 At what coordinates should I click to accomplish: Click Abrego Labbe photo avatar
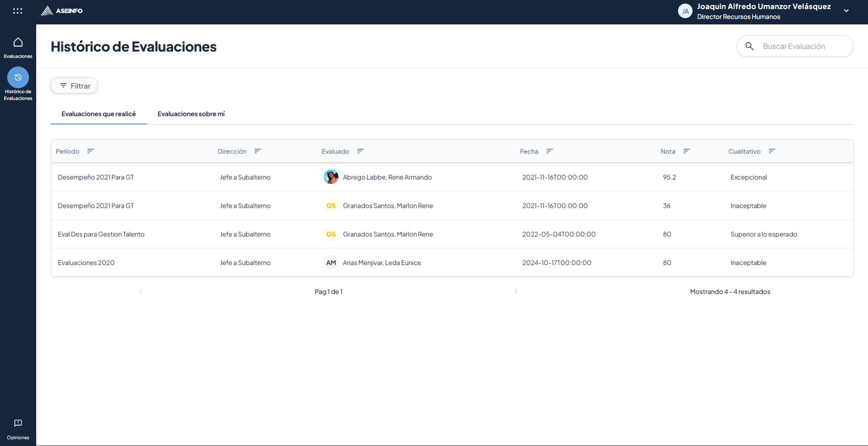point(331,177)
